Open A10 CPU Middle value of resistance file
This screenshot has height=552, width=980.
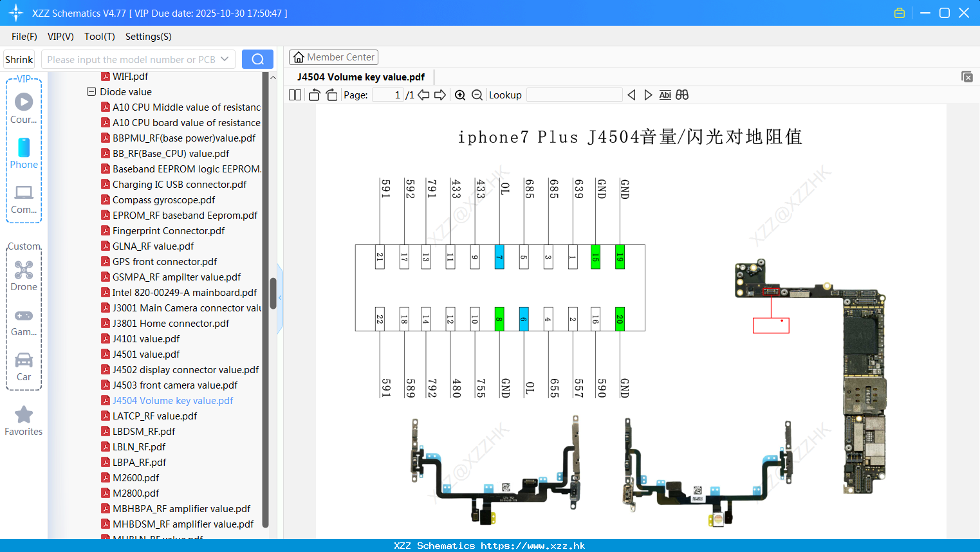tap(181, 107)
